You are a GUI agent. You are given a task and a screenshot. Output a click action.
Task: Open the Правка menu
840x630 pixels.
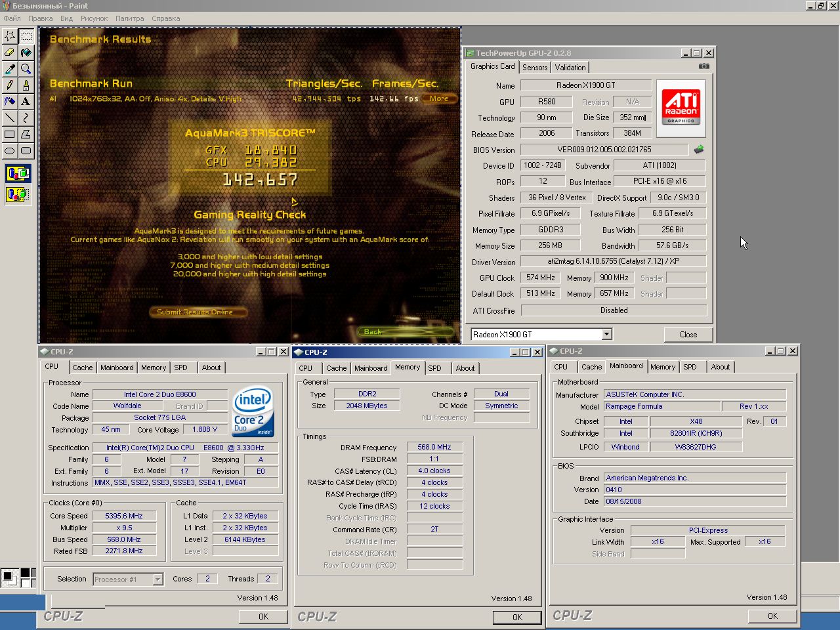point(40,18)
